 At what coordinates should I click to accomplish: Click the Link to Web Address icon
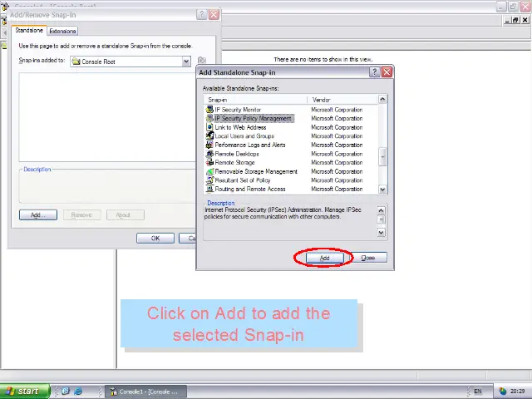pos(209,127)
